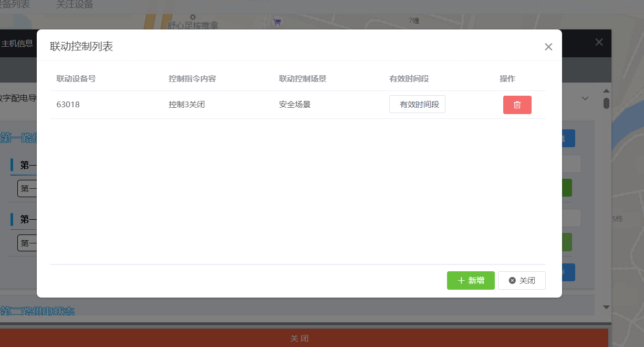The image size is (644, 347).
Task: Select the 安全场景 scene cell
Action: (x=295, y=104)
